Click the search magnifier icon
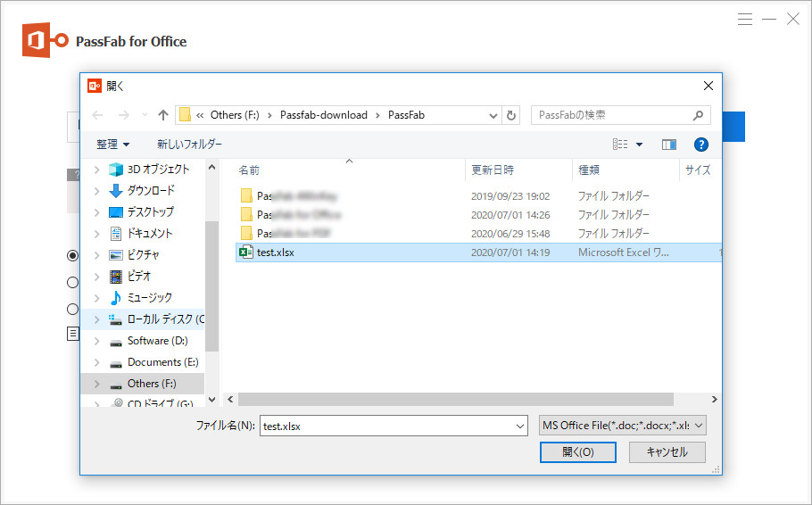Viewport: 812px width, 505px height. click(x=698, y=115)
